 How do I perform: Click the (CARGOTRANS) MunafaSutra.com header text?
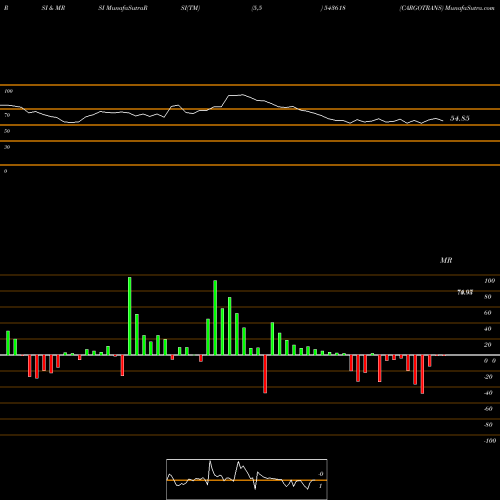tap(447, 8)
